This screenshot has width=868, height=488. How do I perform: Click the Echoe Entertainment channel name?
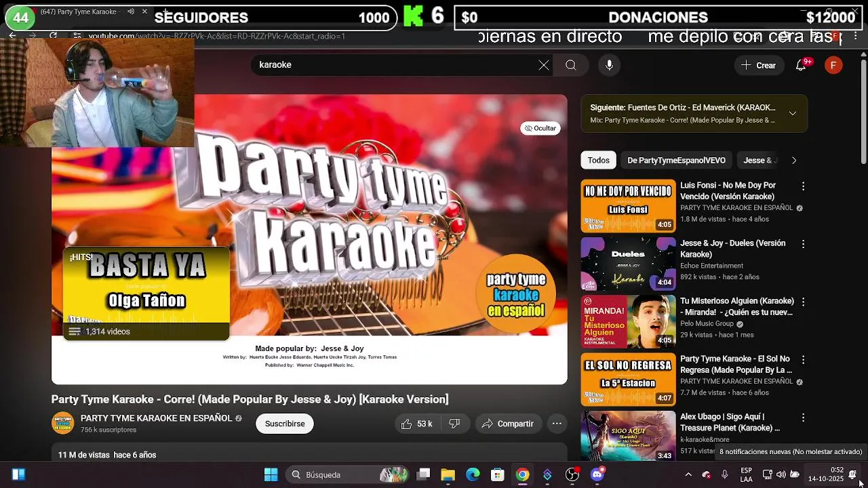[x=711, y=266]
